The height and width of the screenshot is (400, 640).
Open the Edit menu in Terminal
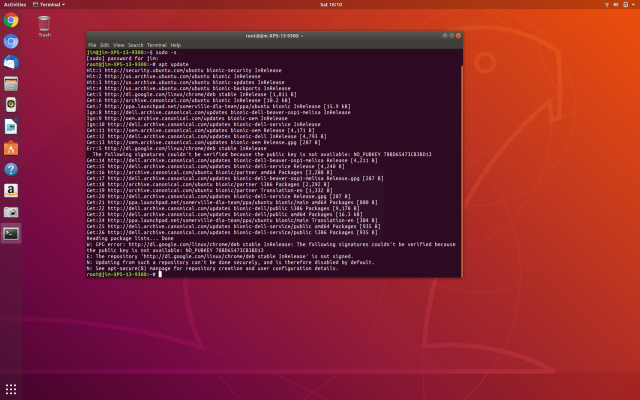click(104, 45)
